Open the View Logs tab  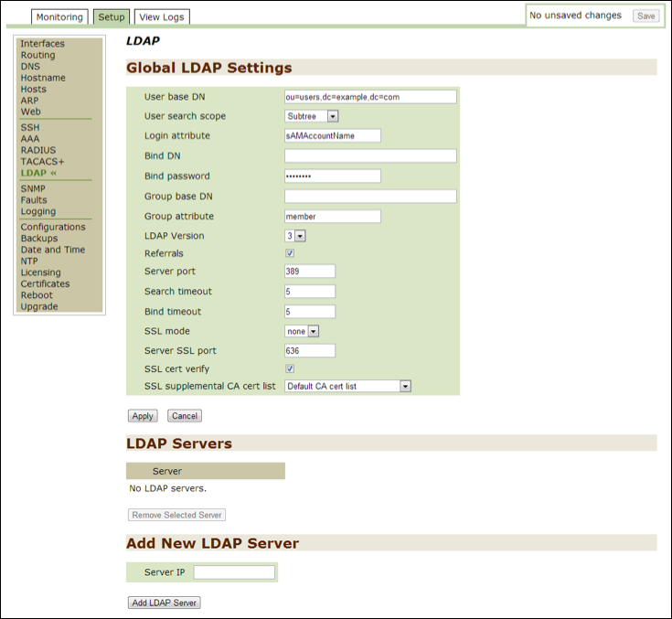pyautogui.click(x=162, y=17)
